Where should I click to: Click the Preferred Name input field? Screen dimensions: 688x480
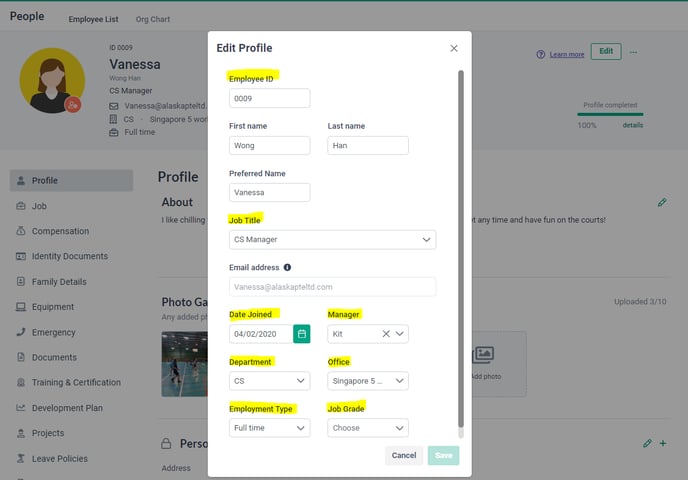(x=269, y=193)
